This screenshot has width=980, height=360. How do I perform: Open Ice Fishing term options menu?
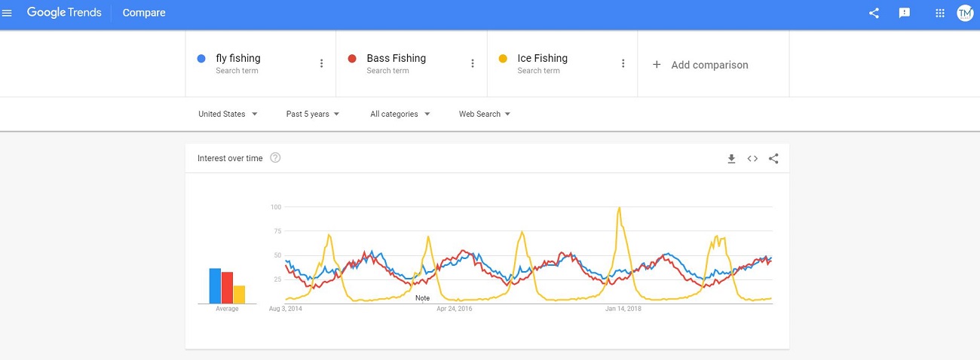click(x=623, y=63)
